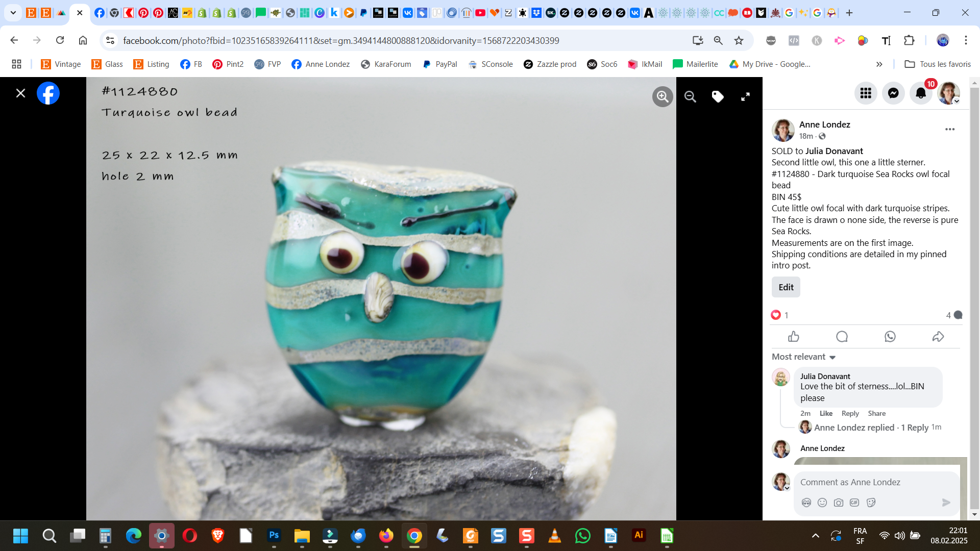Image resolution: width=980 pixels, height=551 pixels.
Task: Open the photo tag icon
Action: click(x=718, y=96)
